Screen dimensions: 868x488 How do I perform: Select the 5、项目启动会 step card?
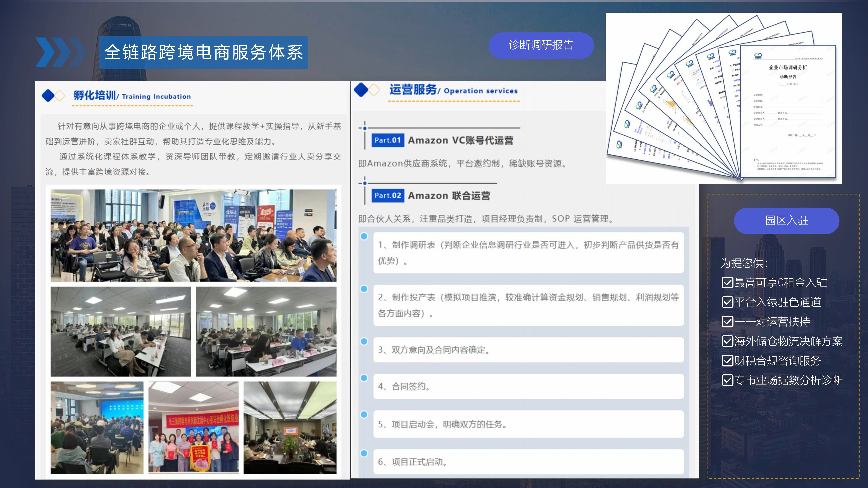[x=528, y=424]
